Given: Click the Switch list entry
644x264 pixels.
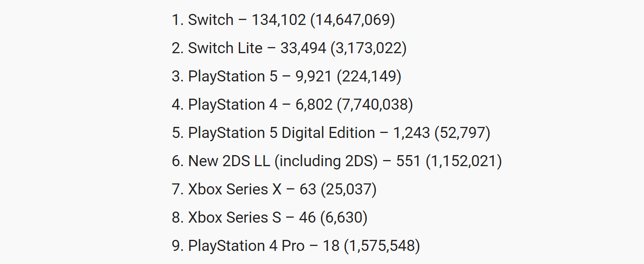Looking at the screenshot, I should pos(210,20).
